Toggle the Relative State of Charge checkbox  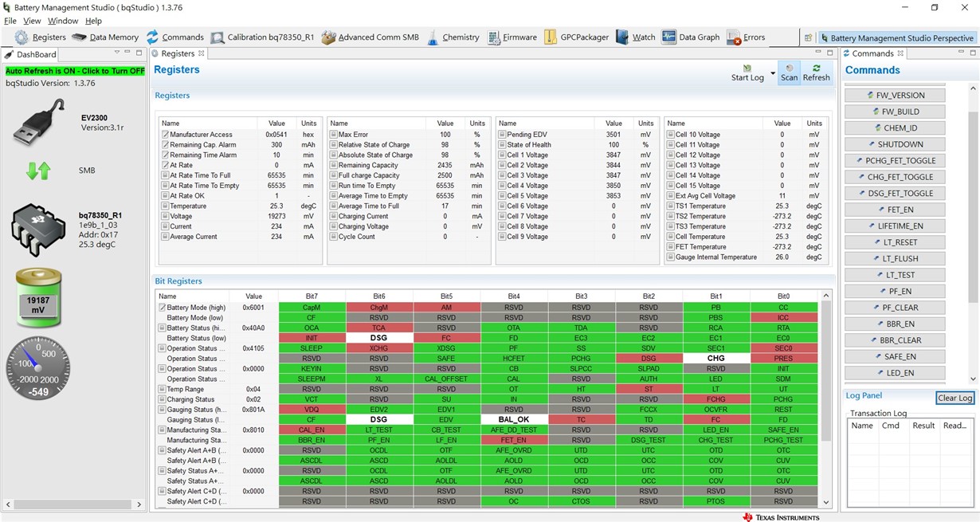tap(334, 145)
